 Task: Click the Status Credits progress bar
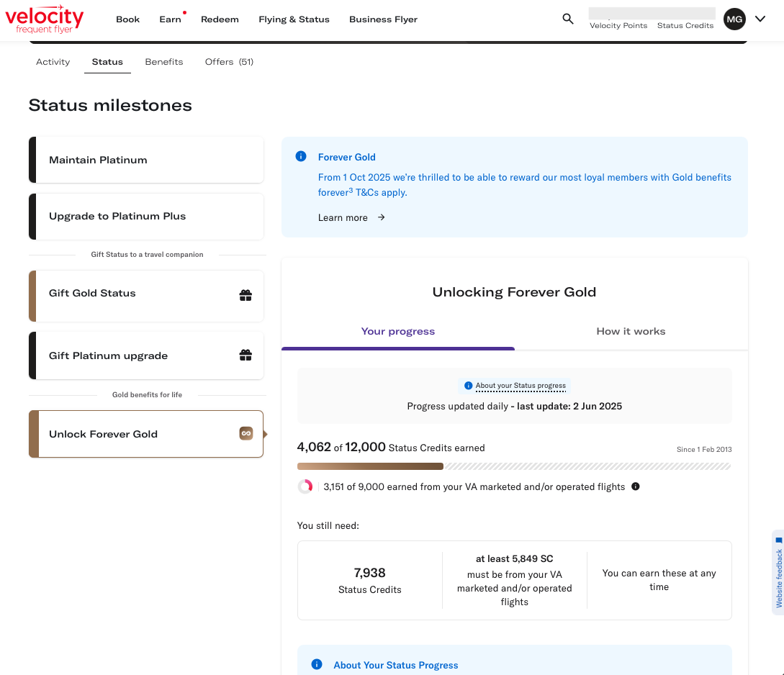pyautogui.click(x=514, y=466)
